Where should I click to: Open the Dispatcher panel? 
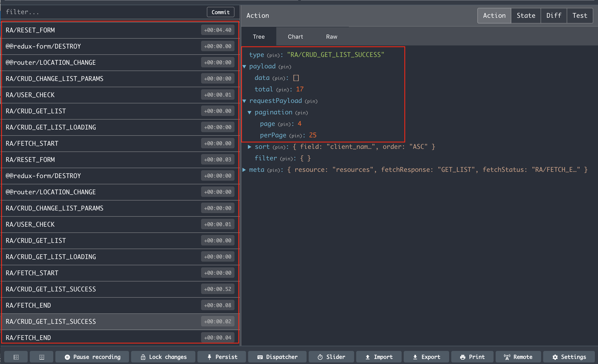(277, 357)
